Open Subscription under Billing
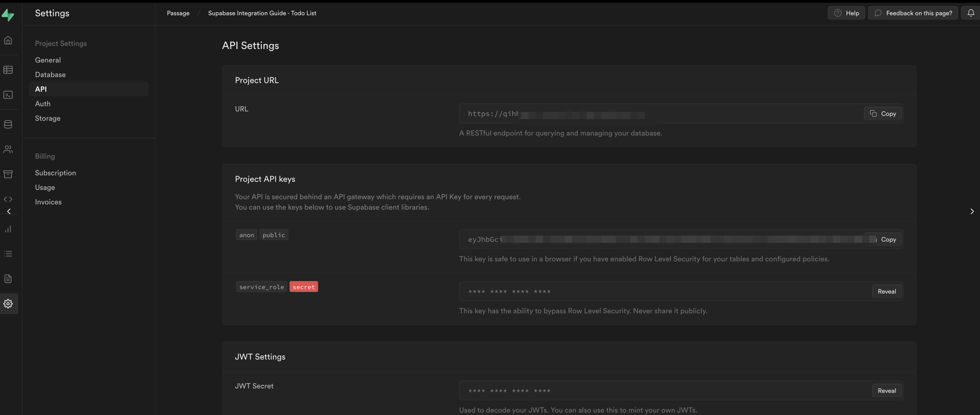980x415 pixels. tap(56, 173)
